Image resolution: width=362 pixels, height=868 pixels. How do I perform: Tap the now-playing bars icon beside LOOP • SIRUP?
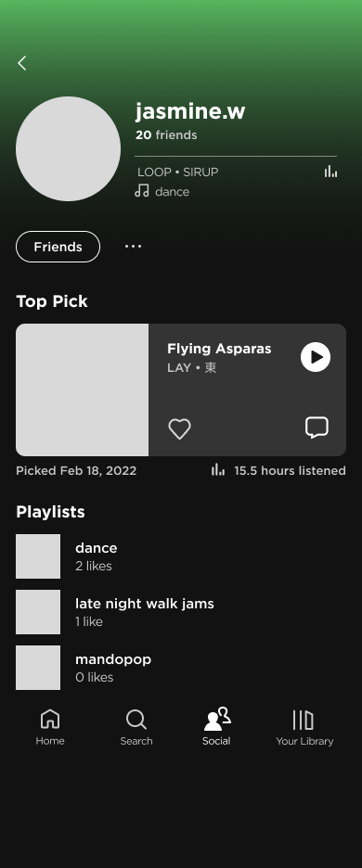pyautogui.click(x=331, y=172)
